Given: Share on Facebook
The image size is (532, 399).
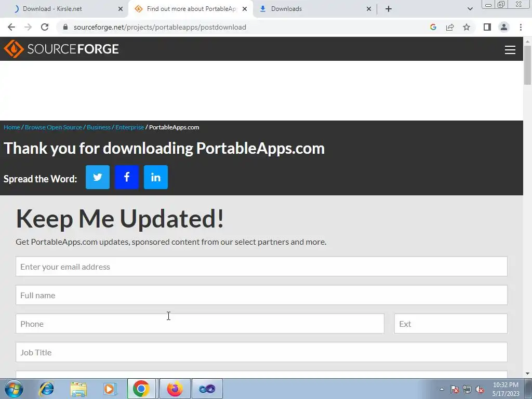Looking at the screenshot, I should [x=127, y=177].
